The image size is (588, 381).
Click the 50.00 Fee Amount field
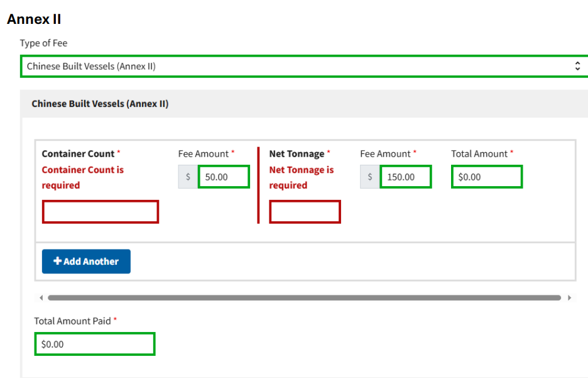pyautogui.click(x=224, y=177)
